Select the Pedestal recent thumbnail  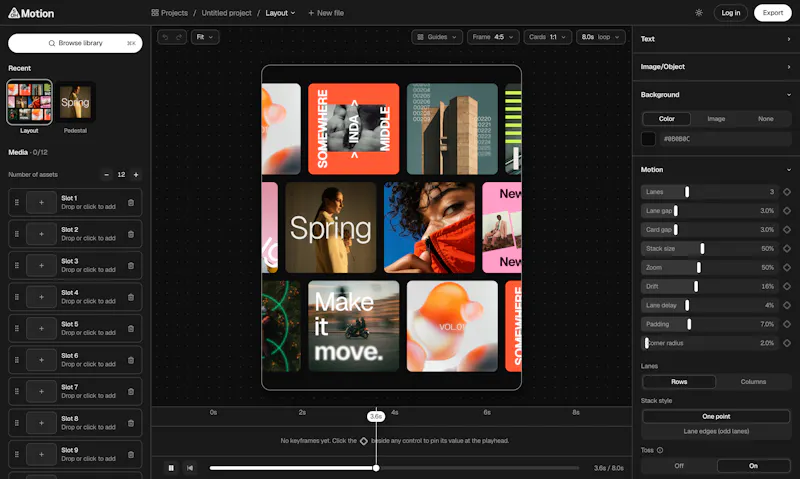point(75,102)
